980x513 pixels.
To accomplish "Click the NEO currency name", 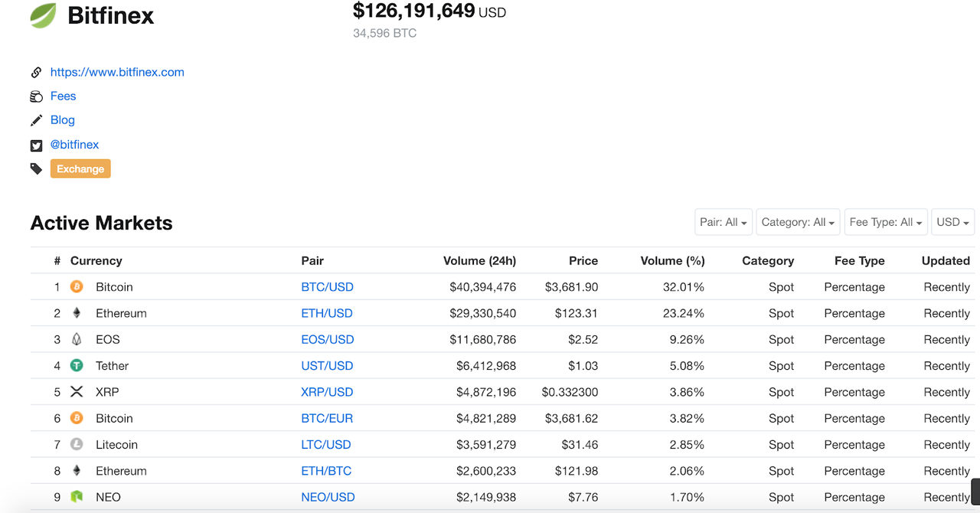I will click(x=108, y=497).
